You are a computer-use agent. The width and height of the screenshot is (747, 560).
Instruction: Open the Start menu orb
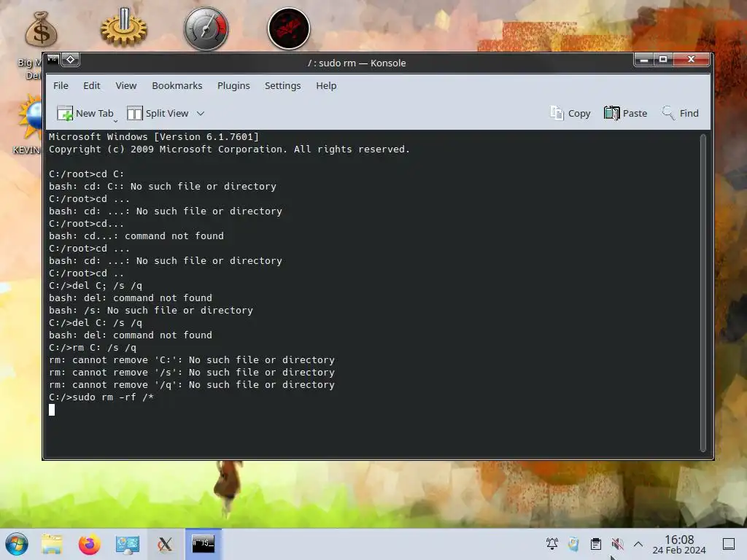point(17,544)
